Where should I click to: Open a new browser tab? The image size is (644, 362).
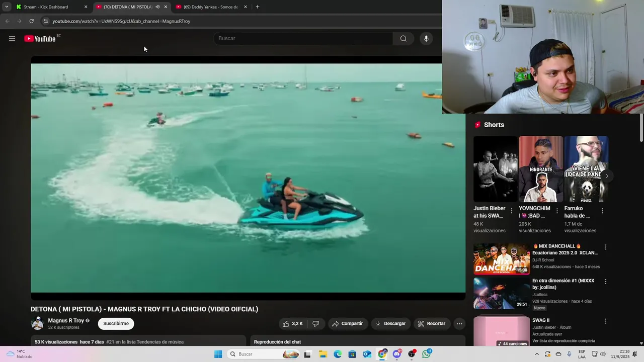click(258, 7)
